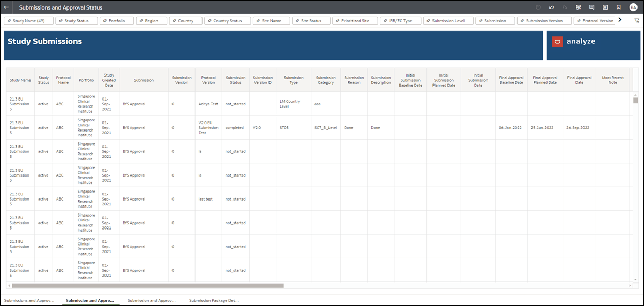644x306 pixels.
Task: Click the left arrow of horizontal scrollbar
Action: [9, 286]
